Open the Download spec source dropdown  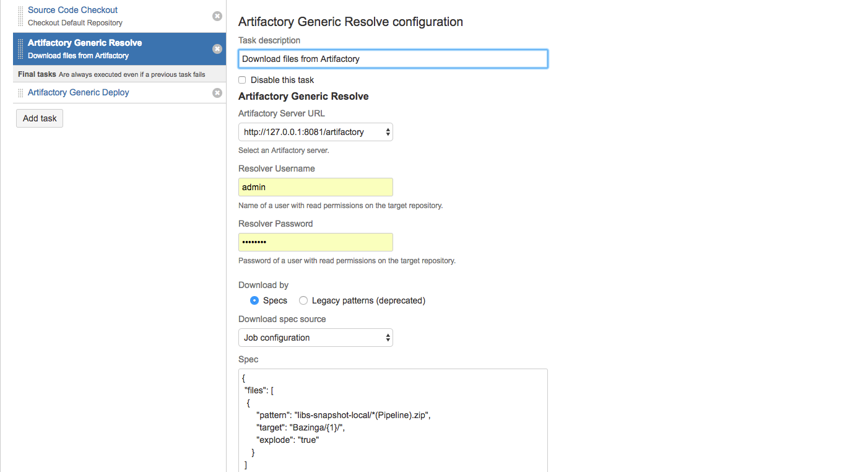point(316,338)
